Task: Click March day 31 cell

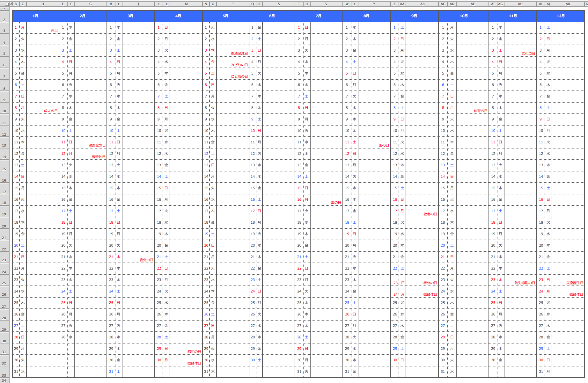Action: [x=111, y=372]
